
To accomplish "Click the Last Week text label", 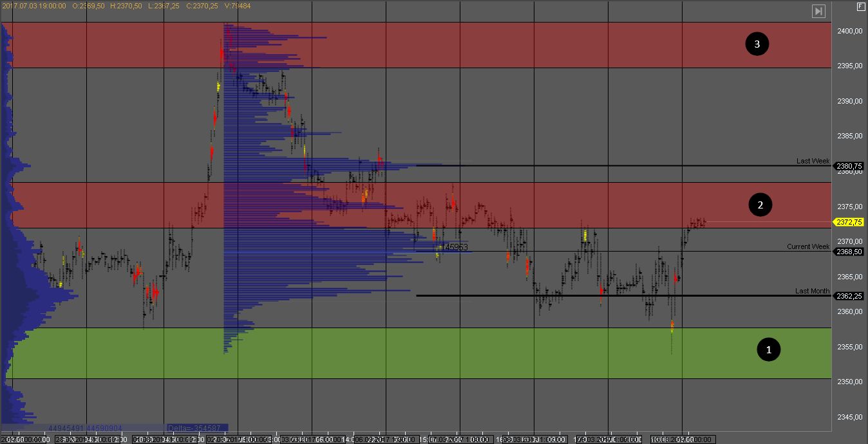I will tap(813, 161).
